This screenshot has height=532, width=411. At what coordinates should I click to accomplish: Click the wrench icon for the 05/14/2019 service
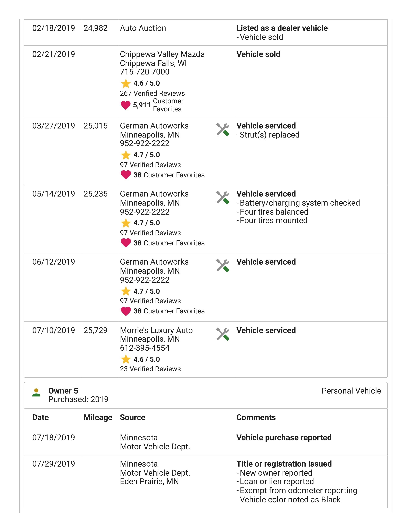coord(223,197)
